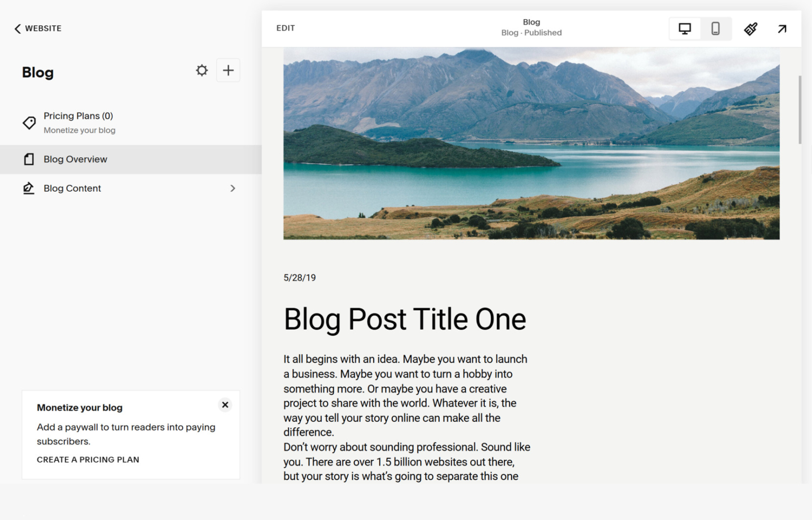Switch preview to desktop view
The image size is (812, 520).
[x=684, y=29]
